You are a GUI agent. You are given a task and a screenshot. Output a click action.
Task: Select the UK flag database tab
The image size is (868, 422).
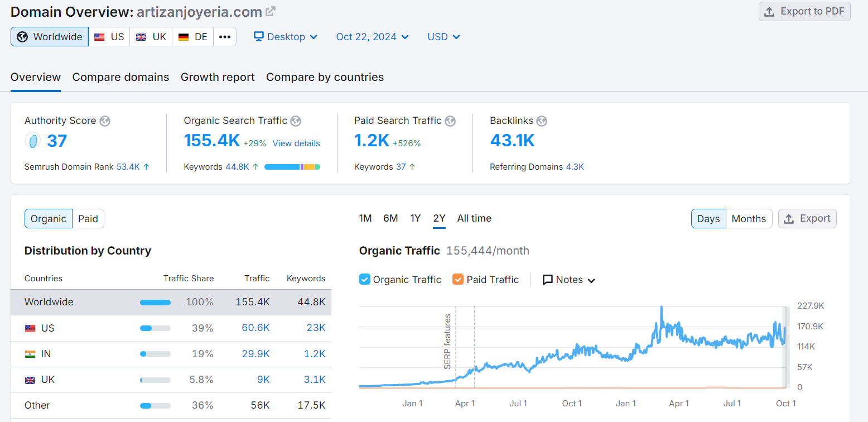151,37
